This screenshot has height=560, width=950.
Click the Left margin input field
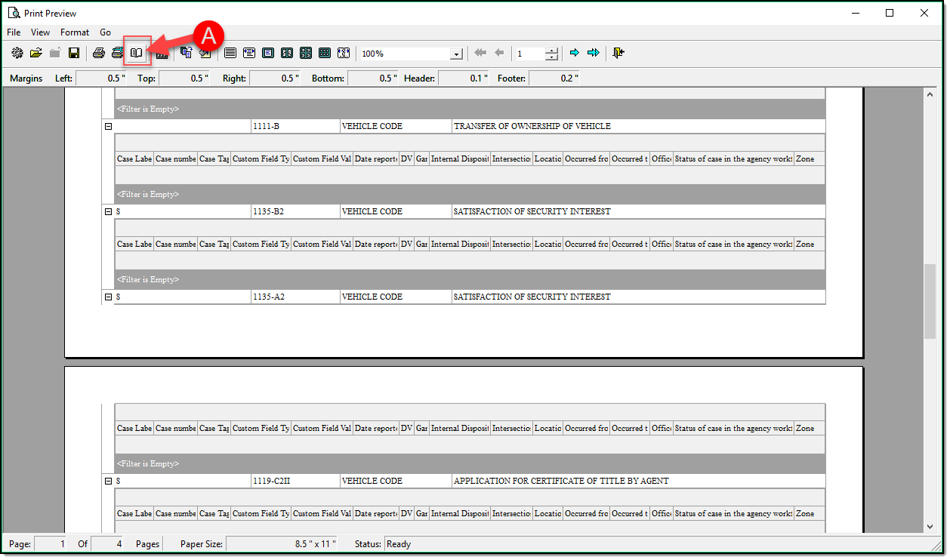[x=101, y=78]
